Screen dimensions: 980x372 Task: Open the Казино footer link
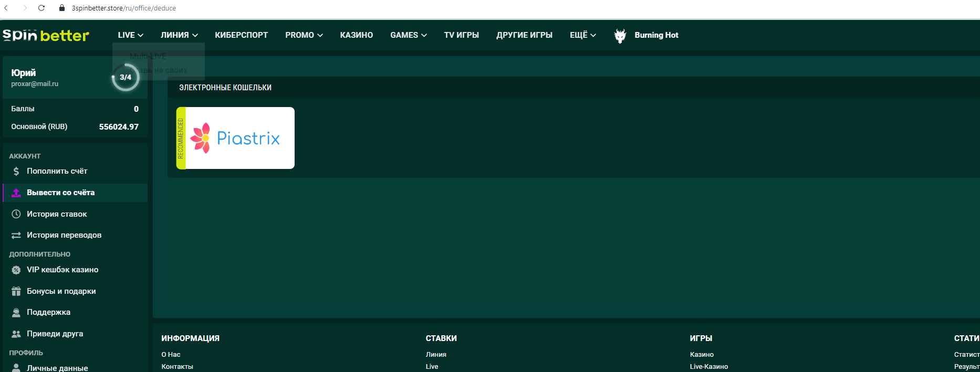[702, 355]
